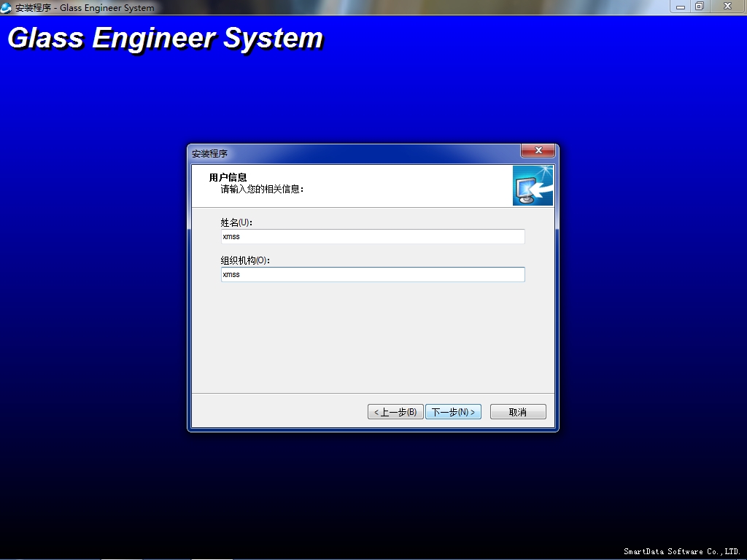Focus the 组织机构(O) organization input field
747x560 pixels.
point(373,275)
